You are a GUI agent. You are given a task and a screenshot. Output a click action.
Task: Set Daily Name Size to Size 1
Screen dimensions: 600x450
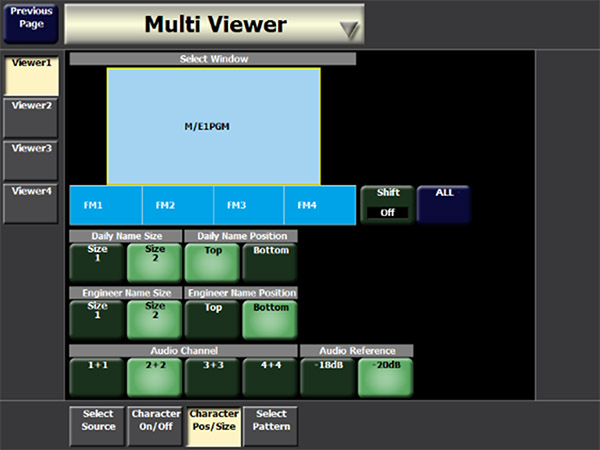point(97,262)
